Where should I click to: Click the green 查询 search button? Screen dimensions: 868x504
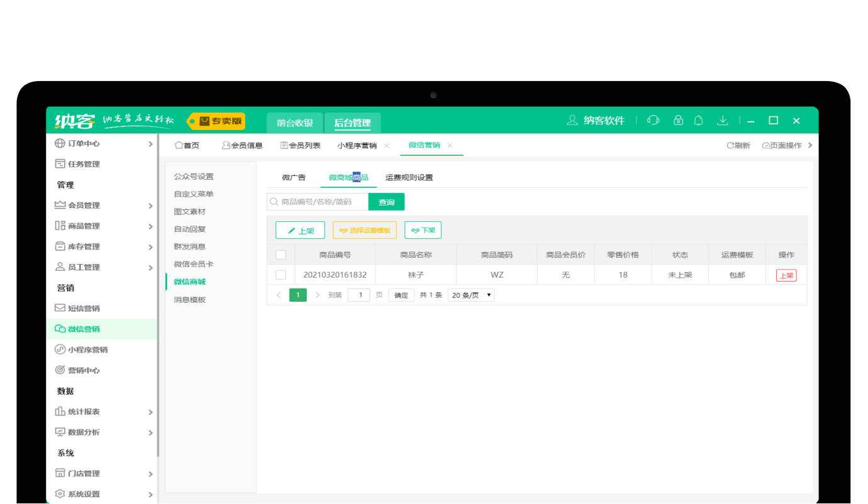[386, 202]
